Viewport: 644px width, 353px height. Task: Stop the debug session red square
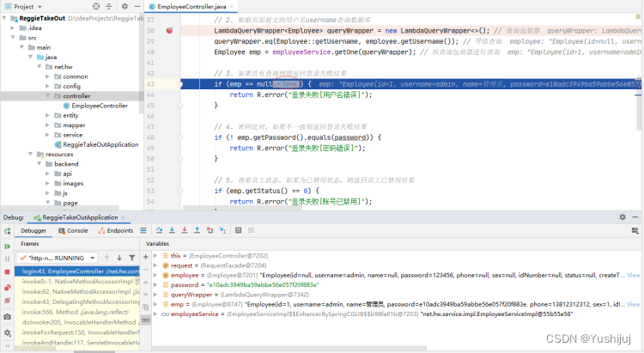click(x=7, y=272)
